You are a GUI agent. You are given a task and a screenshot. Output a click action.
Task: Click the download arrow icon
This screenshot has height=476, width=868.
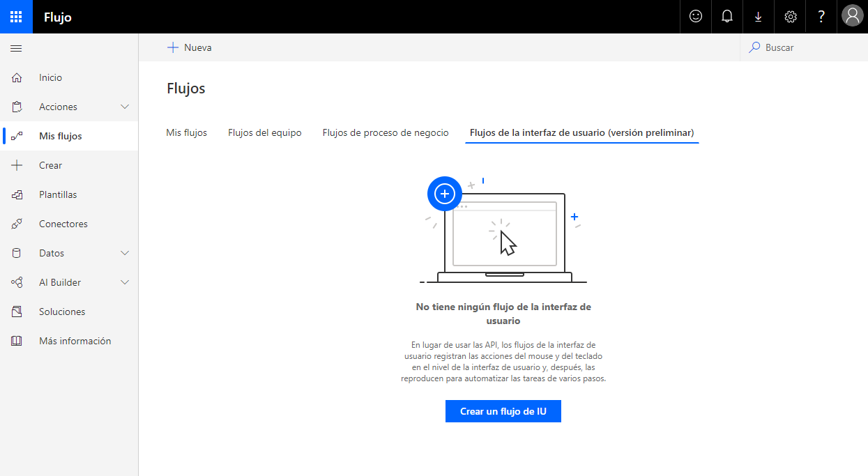click(759, 17)
